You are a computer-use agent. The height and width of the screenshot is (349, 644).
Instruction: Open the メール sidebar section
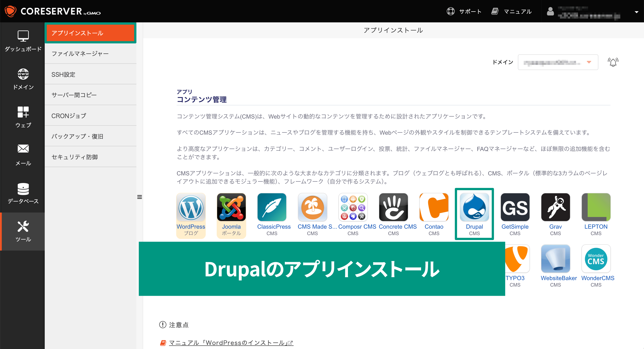[x=23, y=155]
